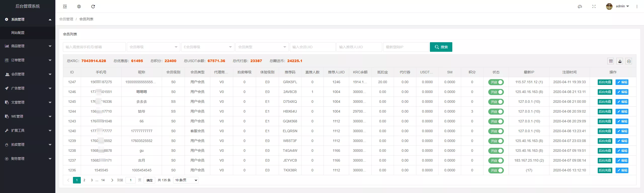Disable status switch for member 1244
This screenshot has width=644, height=193.
tap(496, 112)
